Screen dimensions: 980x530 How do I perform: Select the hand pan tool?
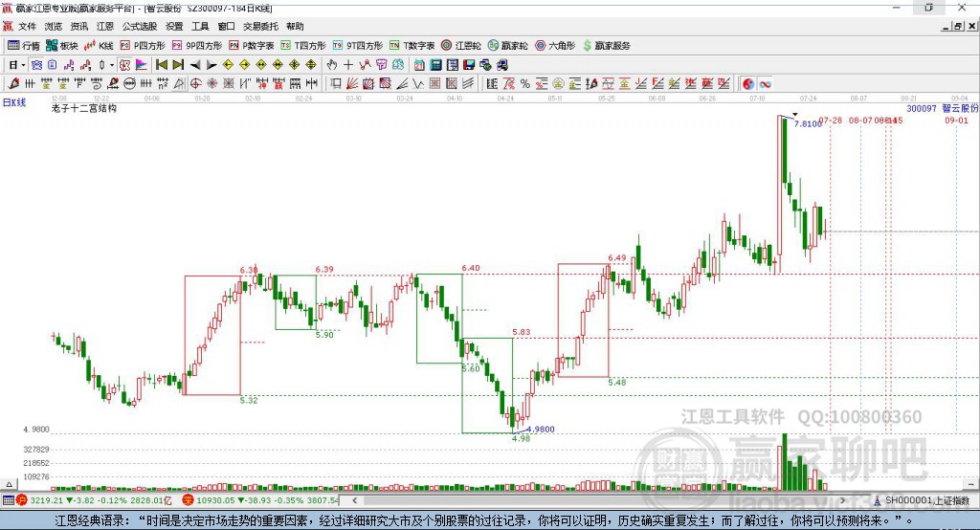[332, 65]
